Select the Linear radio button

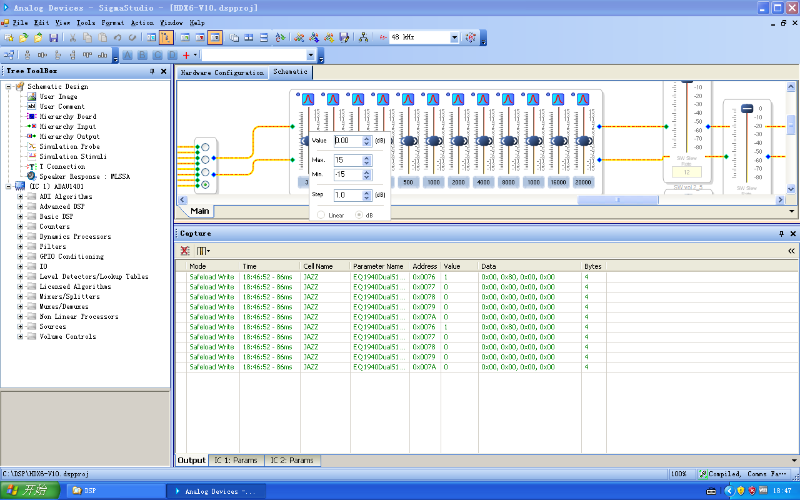click(x=321, y=215)
